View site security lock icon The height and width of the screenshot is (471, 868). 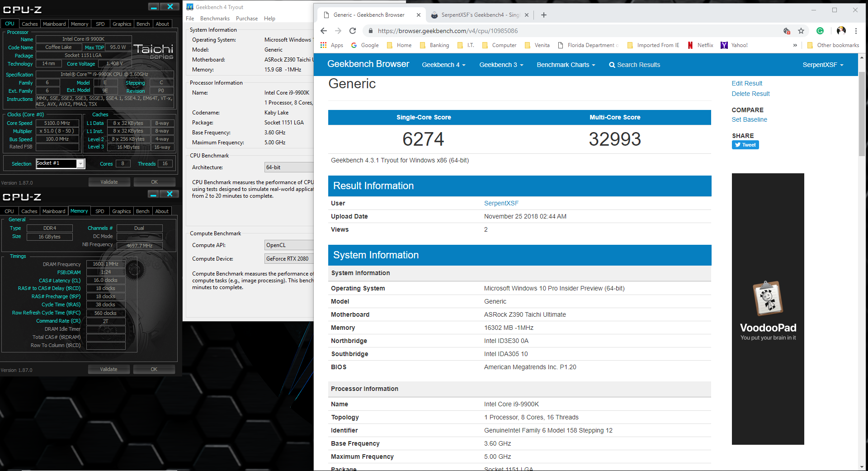click(371, 31)
